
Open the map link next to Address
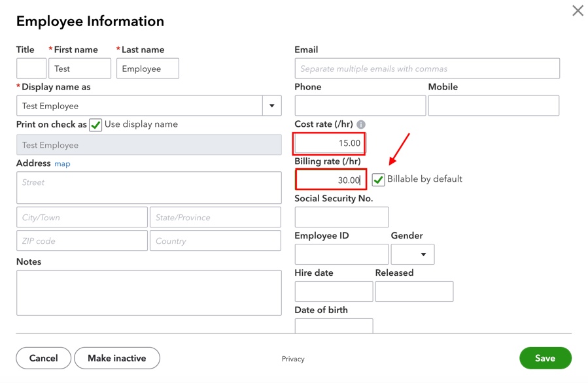coord(62,163)
